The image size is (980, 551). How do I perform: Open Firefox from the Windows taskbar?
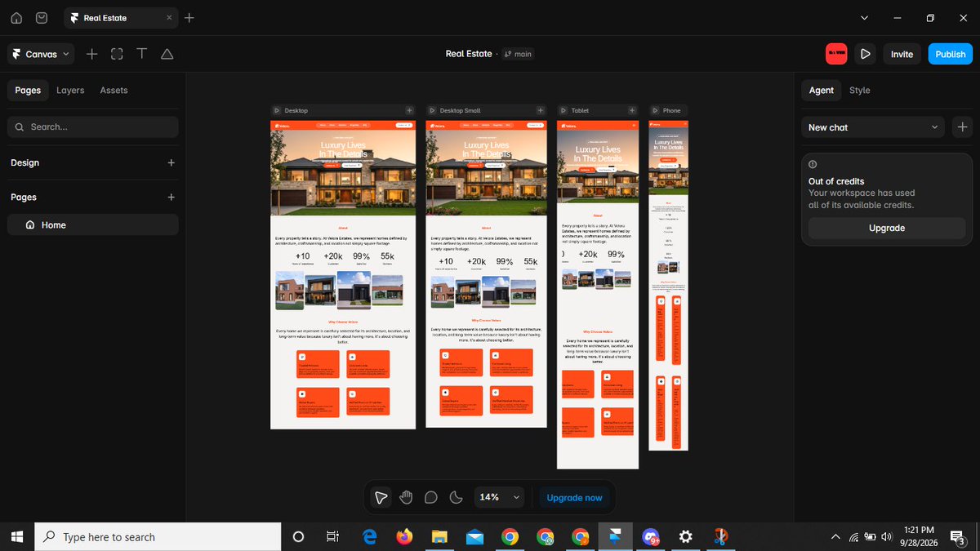[404, 536]
